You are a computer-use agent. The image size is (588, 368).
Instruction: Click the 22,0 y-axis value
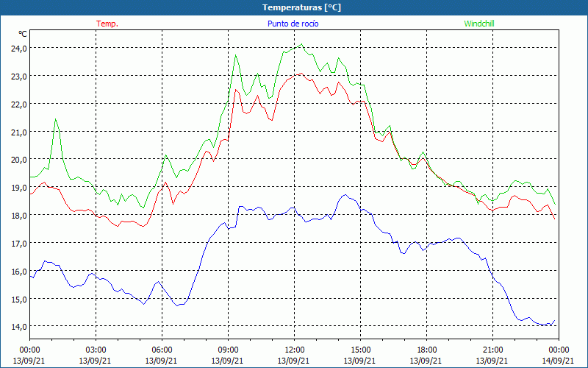coord(19,104)
